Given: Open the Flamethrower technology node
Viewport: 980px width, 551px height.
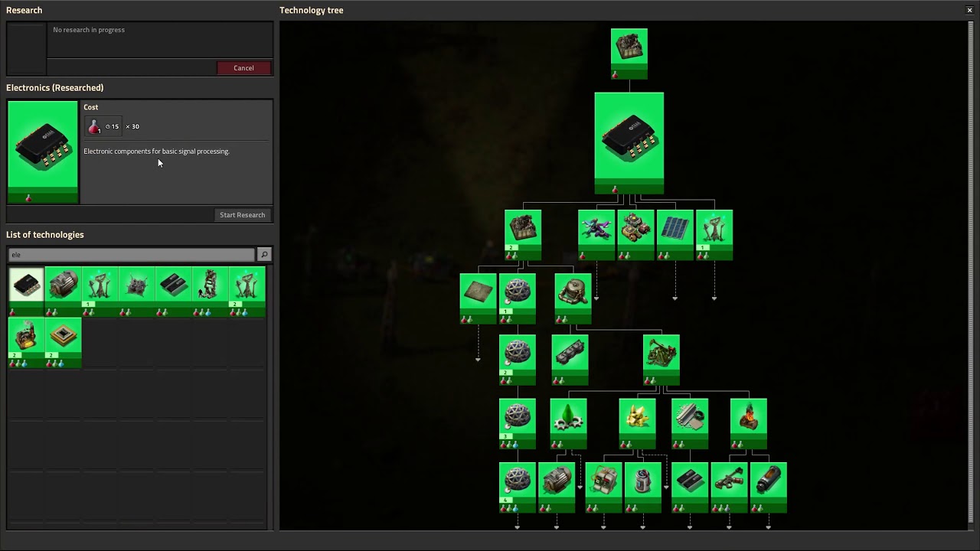Looking at the screenshot, I should (729, 487).
